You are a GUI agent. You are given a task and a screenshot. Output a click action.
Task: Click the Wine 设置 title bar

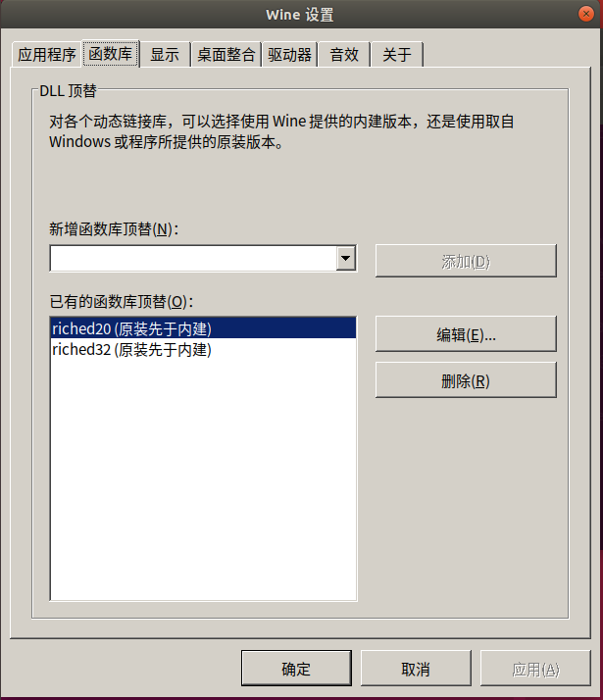pyautogui.click(x=300, y=15)
